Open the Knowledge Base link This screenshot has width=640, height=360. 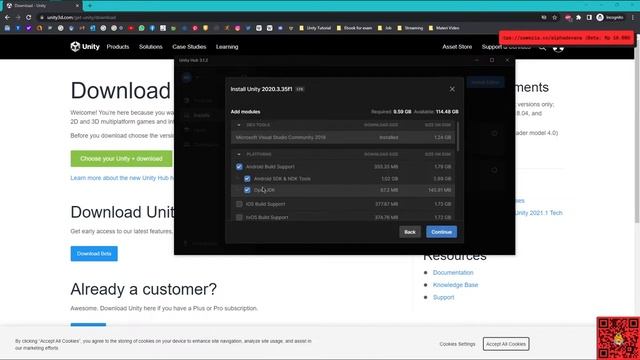[x=455, y=285]
